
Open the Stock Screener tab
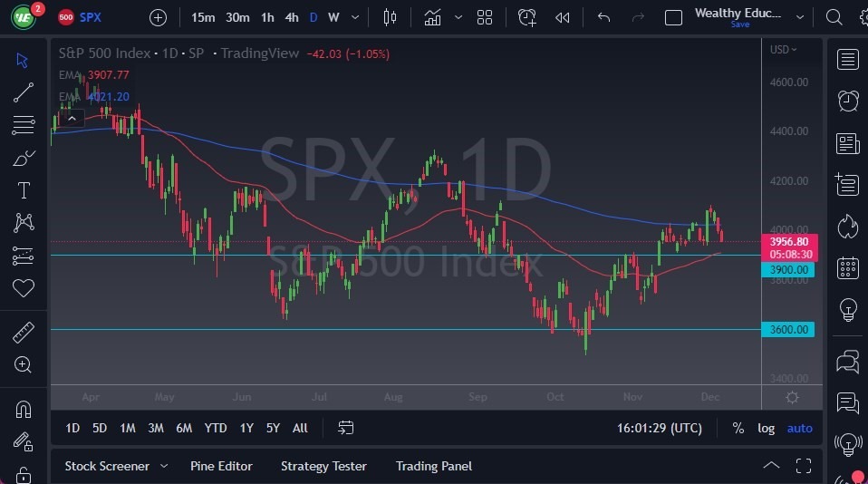coord(108,466)
